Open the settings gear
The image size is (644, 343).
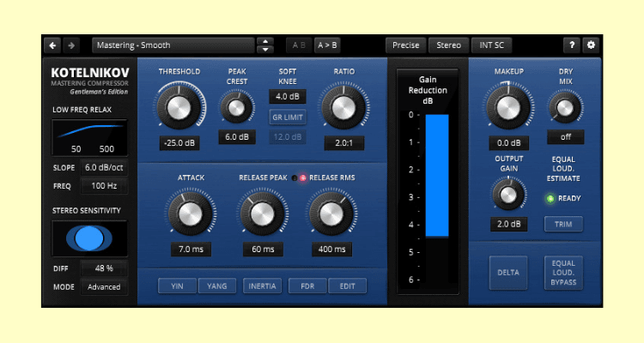tap(591, 45)
